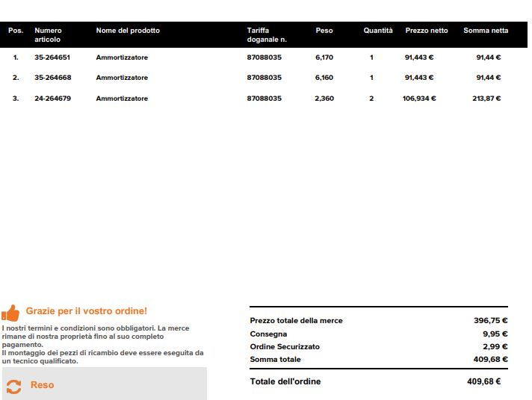Select the Somma totale label
The height and width of the screenshot is (400, 532).
[x=275, y=359]
